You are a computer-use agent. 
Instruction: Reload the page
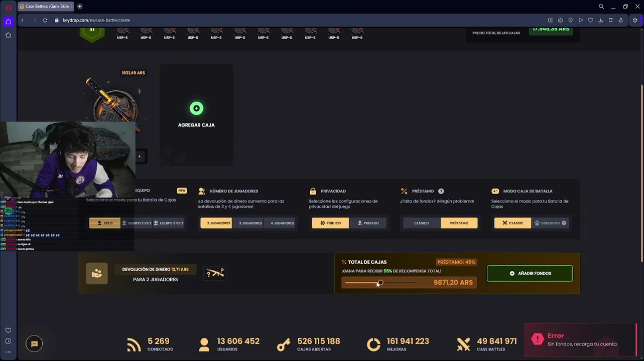45,20
